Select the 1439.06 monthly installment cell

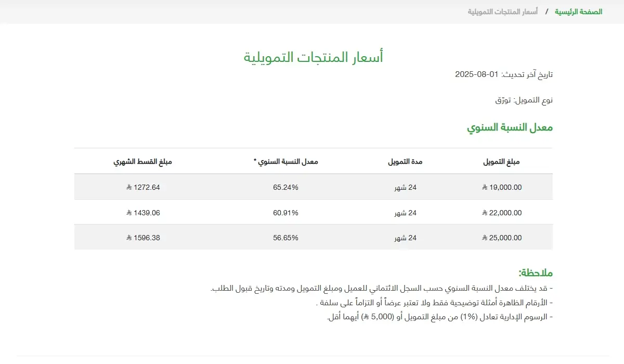[x=143, y=213]
